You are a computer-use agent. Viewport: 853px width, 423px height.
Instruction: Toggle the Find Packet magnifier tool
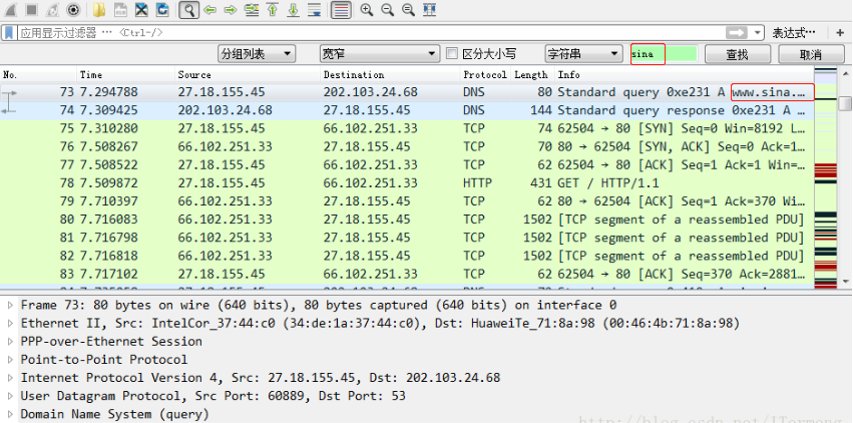(188, 10)
